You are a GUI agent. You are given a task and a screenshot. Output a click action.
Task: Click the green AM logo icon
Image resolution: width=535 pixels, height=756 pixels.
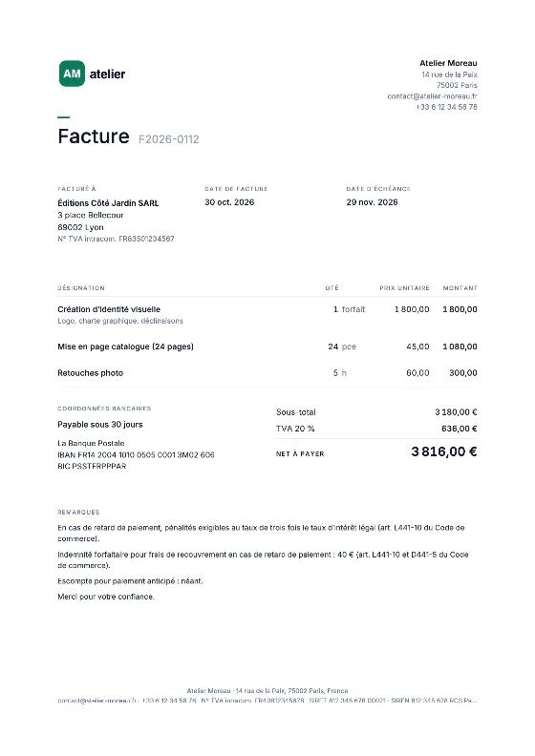72,73
